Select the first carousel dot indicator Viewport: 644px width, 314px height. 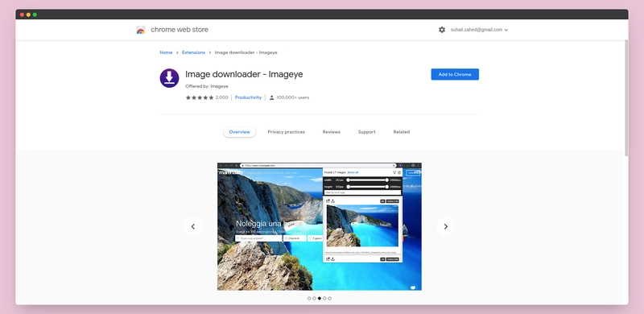pos(309,299)
